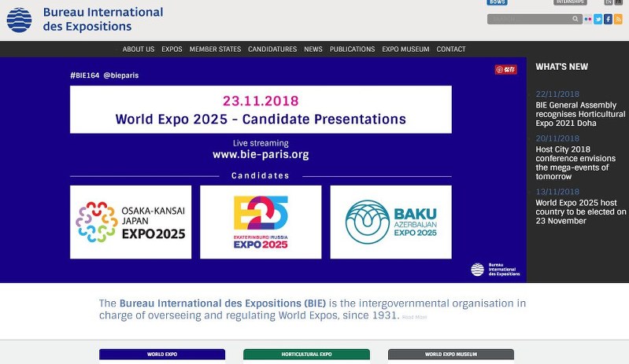Click the bold Bureau International des Expositions (BIE) text
This screenshot has width=629, height=364.
coord(223,303)
